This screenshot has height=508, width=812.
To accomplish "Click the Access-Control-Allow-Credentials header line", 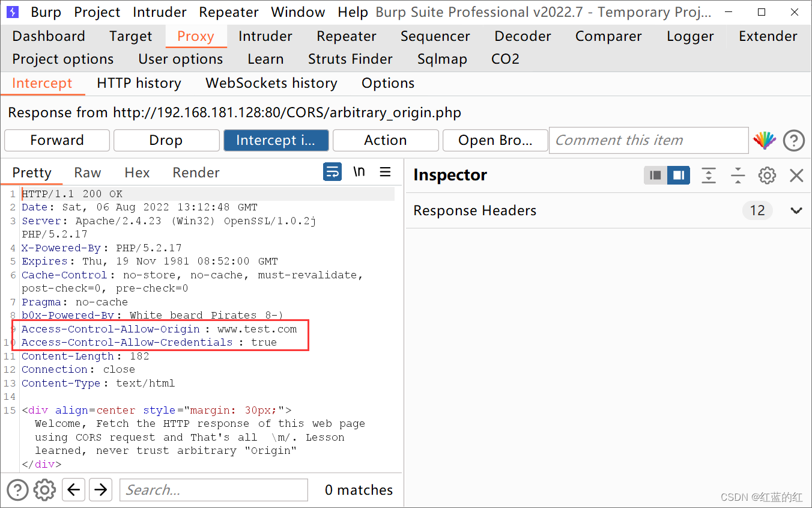I will pos(150,342).
